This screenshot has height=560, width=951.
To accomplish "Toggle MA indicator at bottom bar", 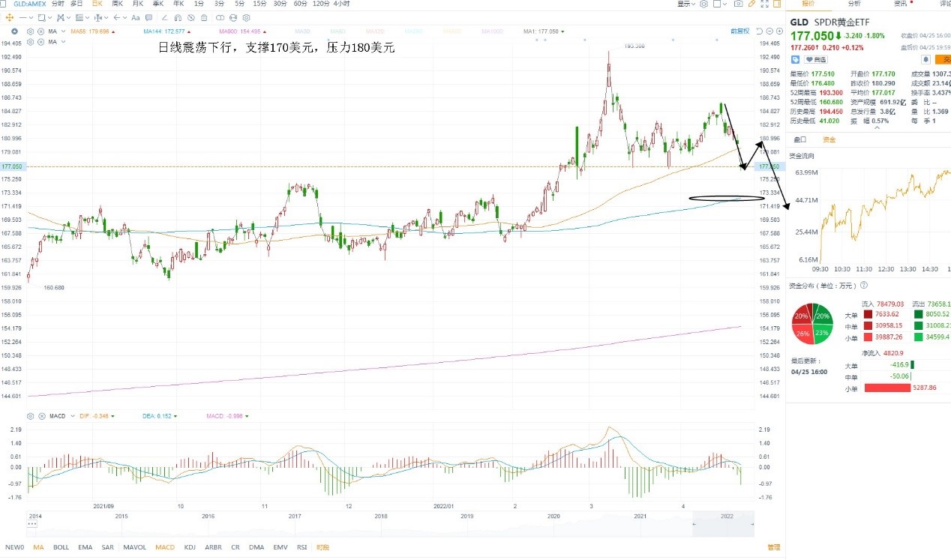I will (x=38, y=547).
